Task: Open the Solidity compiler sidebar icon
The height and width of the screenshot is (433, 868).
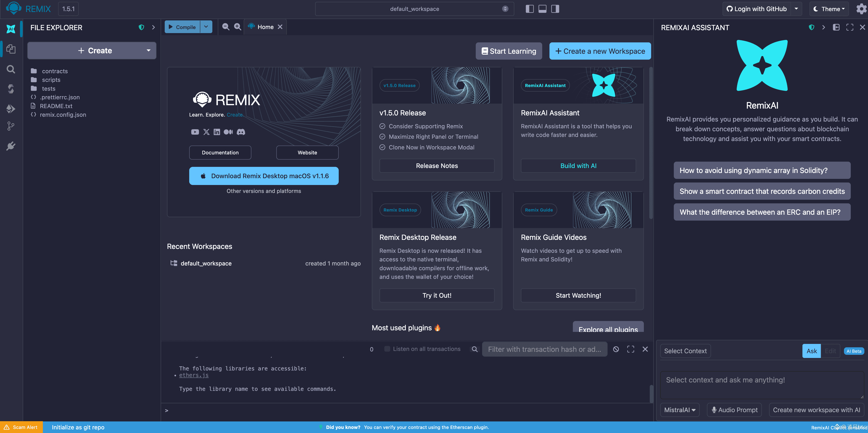Action: 11,89
